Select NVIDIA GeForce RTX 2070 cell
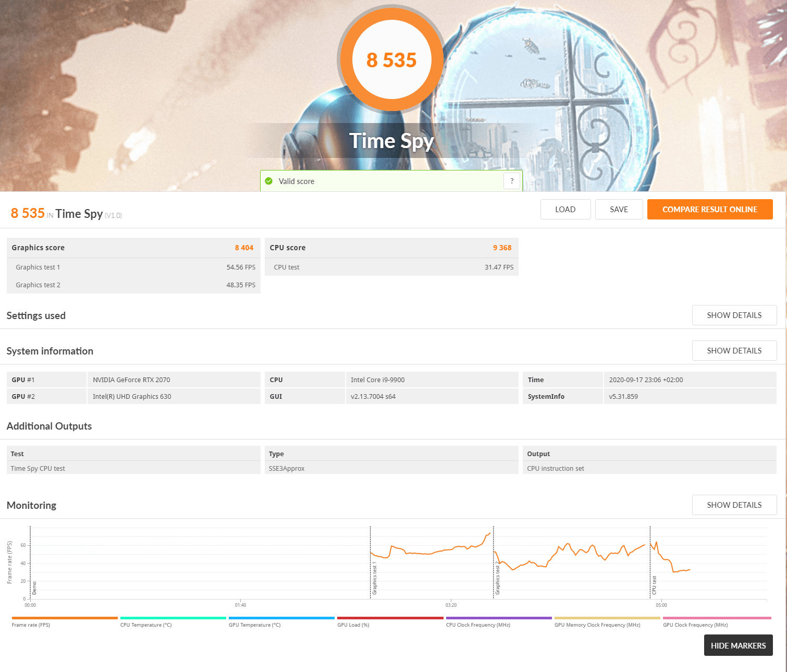Screen dimensions: 787x672 pyautogui.click(x=174, y=380)
